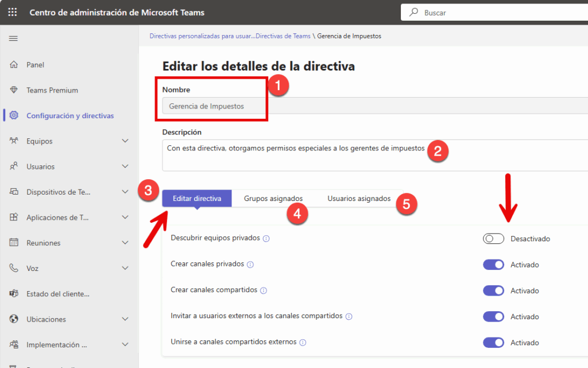Expand the Voz sidebar chevron
Viewport: 588px width, 368px height.
pyautogui.click(x=125, y=268)
